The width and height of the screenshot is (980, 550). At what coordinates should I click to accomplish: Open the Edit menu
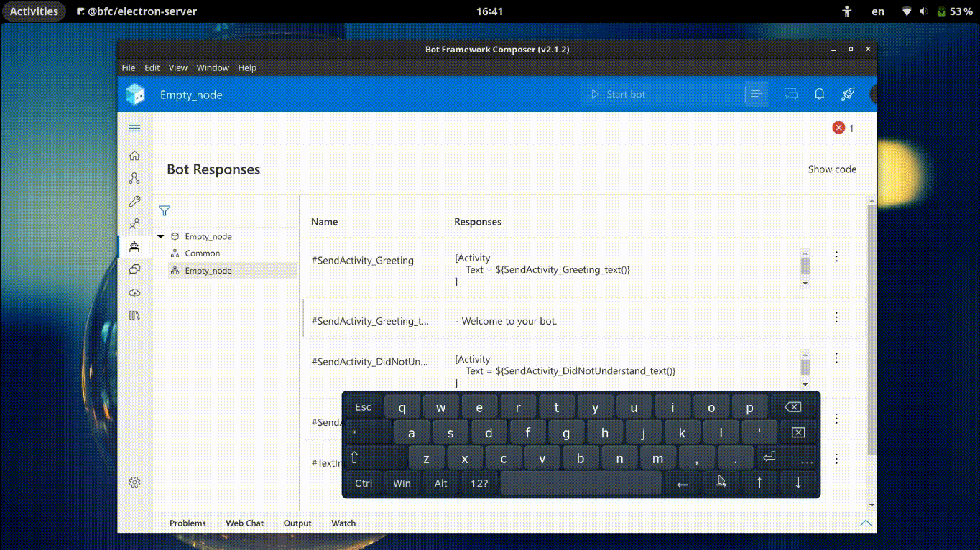pos(152,67)
